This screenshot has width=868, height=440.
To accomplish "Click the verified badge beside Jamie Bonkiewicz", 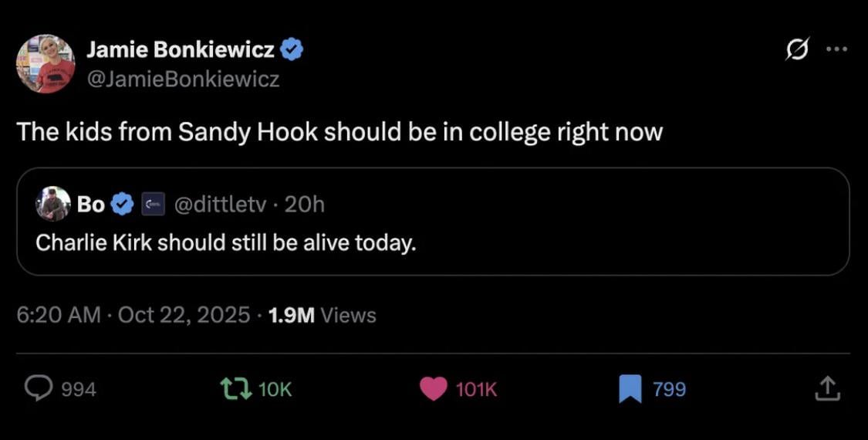I will [291, 51].
